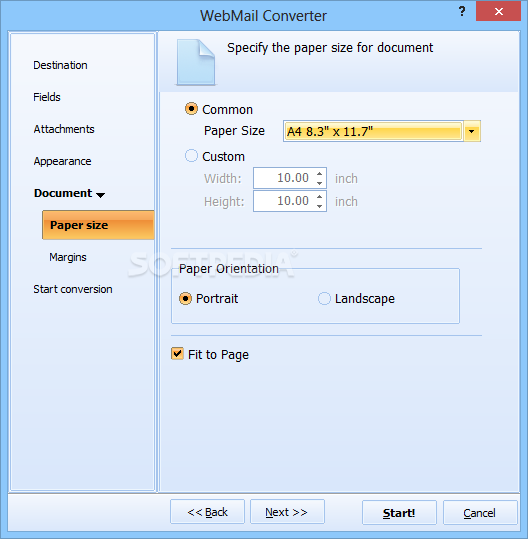Collapse the Document section arrow
Image resolution: width=528 pixels, height=539 pixels.
tap(100, 195)
